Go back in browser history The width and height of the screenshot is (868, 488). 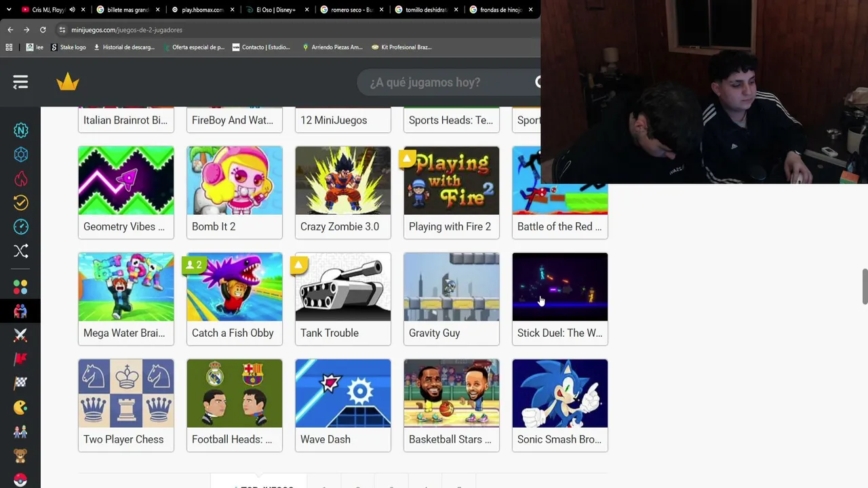10,30
